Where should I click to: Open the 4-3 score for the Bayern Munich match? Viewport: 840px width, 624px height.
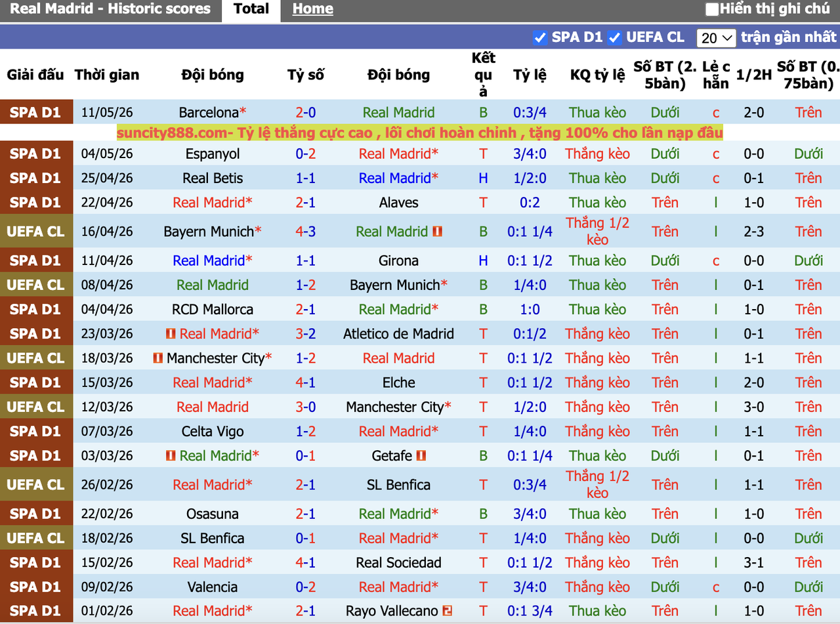tap(305, 232)
